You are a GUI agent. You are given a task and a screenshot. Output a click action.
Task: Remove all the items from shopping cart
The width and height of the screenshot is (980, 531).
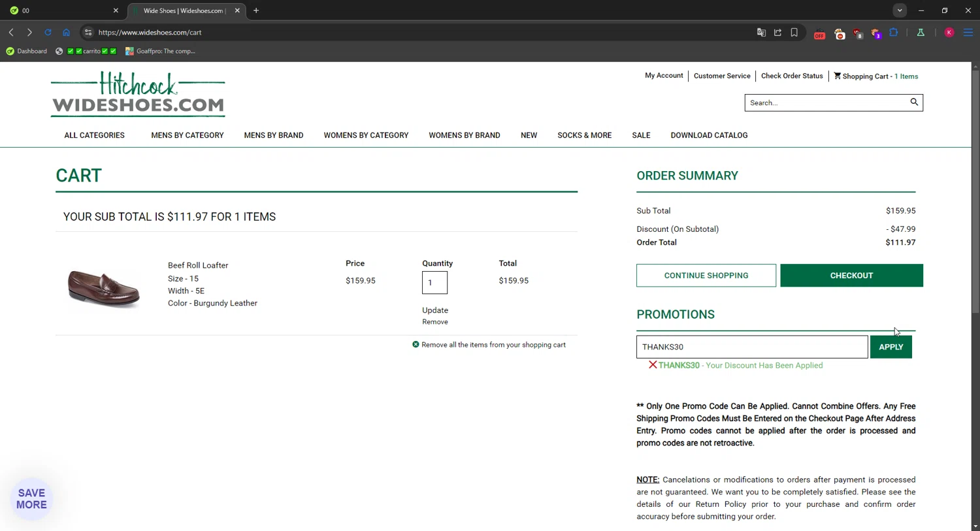click(489, 345)
